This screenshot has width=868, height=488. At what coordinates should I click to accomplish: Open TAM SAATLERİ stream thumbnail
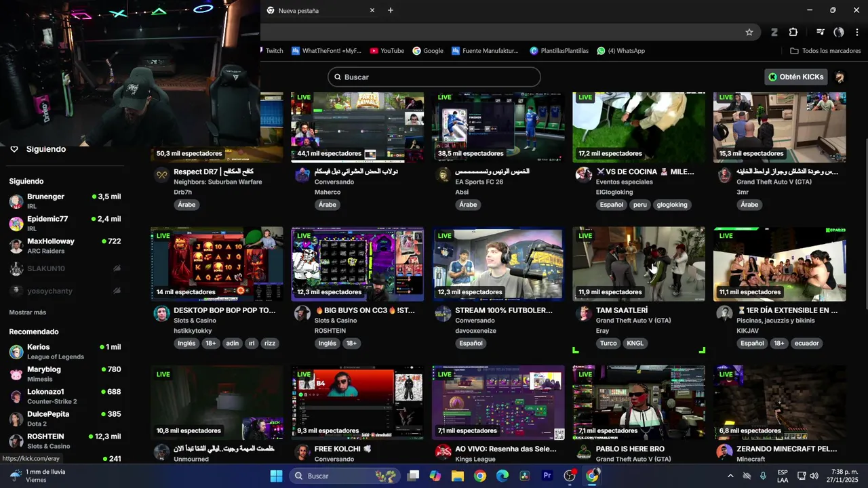639,264
